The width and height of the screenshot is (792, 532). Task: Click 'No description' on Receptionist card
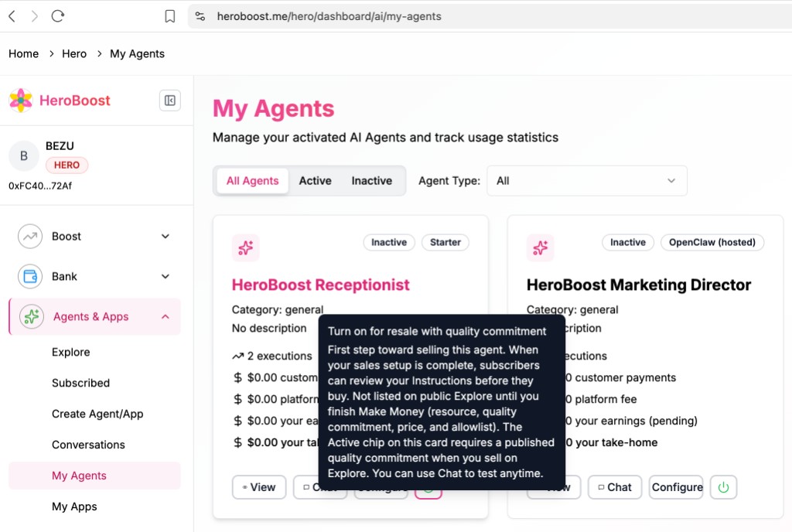tap(269, 328)
